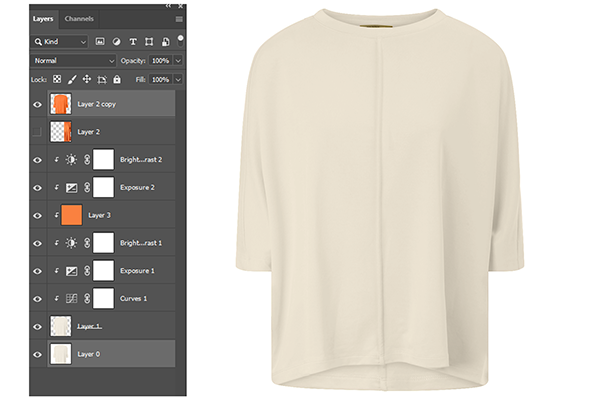Click the Opacity 100% field
Viewport: 600px width, 400px height.
(160, 60)
